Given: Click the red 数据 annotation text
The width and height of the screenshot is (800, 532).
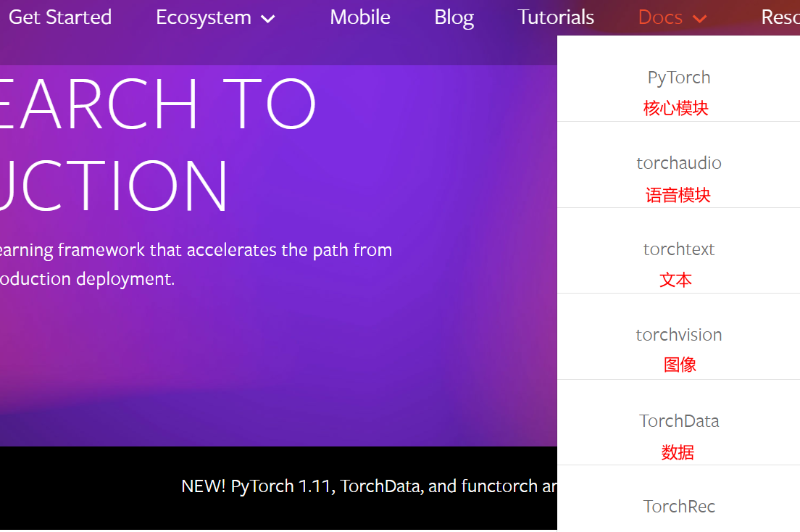Looking at the screenshot, I should pos(678,452).
